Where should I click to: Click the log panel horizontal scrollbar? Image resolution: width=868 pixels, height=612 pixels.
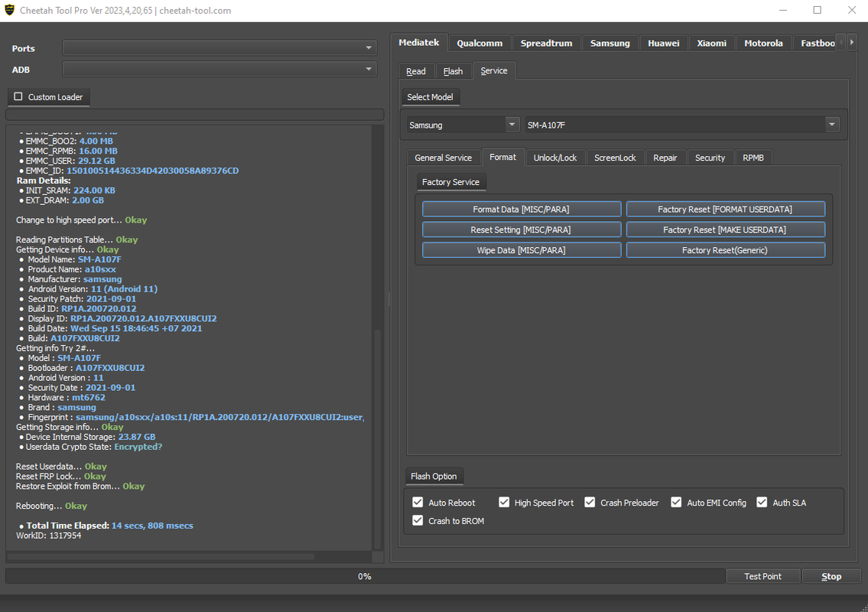pyautogui.click(x=161, y=556)
